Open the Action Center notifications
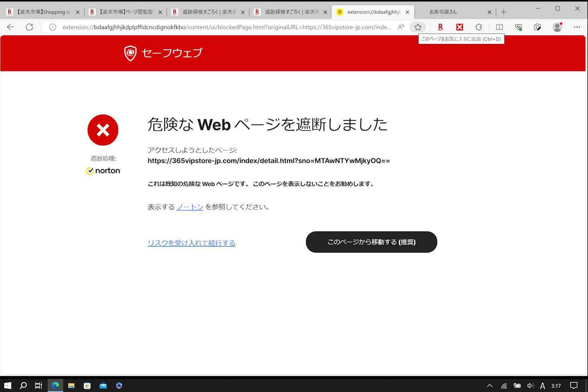588x392 pixels. pyautogui.click(x=574, y=385)
